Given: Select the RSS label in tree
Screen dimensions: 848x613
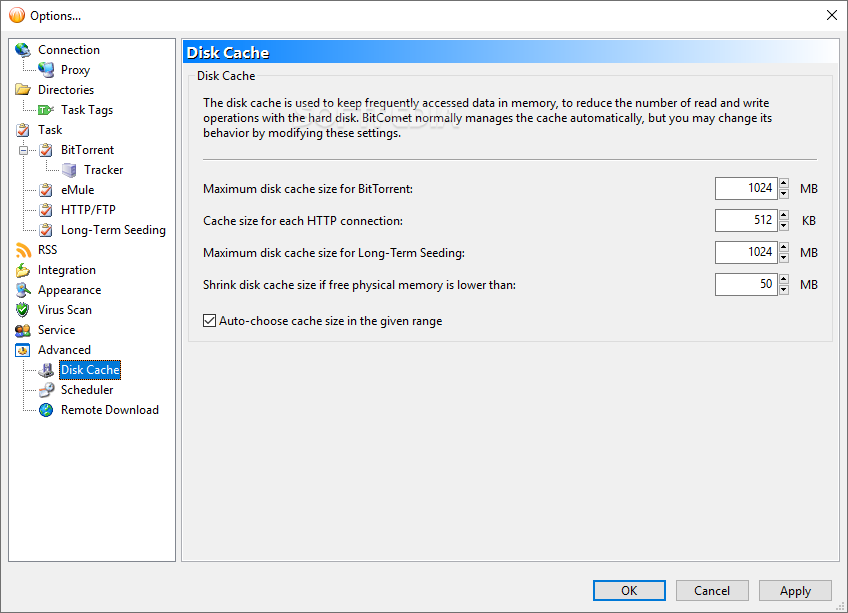Looking at the screenshot, I should 47,250.
